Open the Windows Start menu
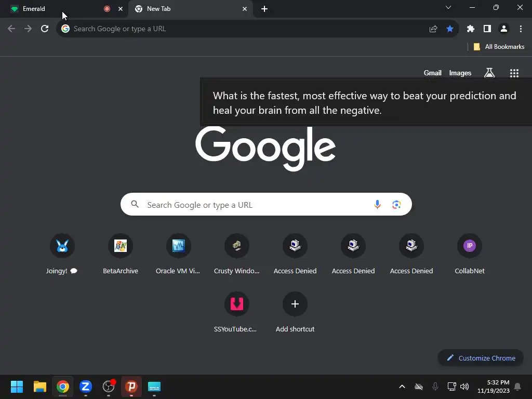This screenshot has height=399, width=532. coord(17,387)
